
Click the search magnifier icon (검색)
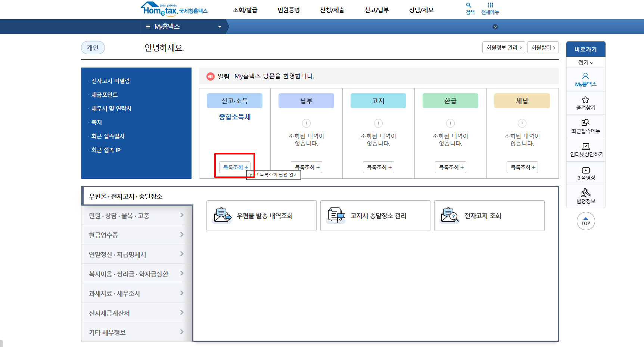(x=469, y=7)
